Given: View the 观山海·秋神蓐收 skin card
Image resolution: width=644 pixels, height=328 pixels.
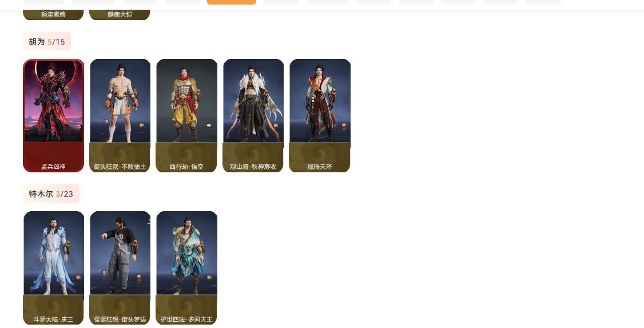Looking at the screenshot, I should point(253,116).
